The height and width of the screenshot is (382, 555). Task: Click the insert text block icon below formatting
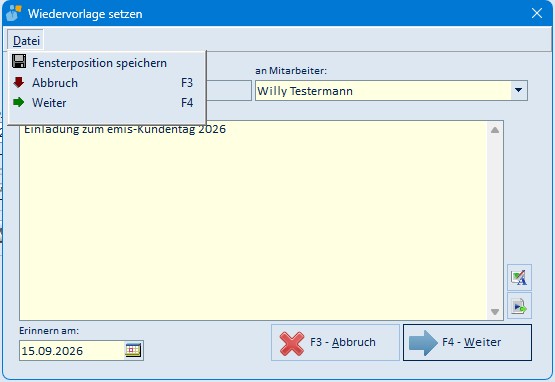(x=519, y=306)
